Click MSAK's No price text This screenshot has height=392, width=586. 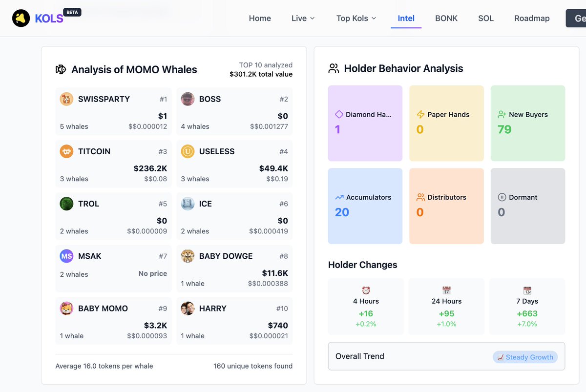point(153,273)
